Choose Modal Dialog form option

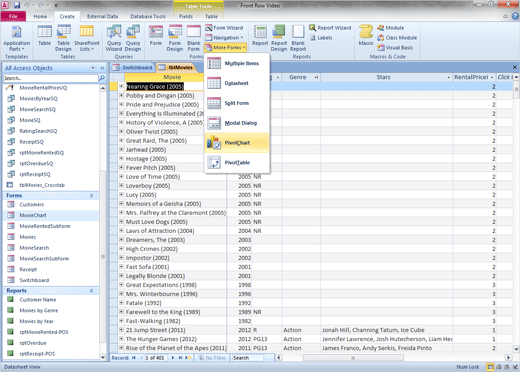point(237,123)
